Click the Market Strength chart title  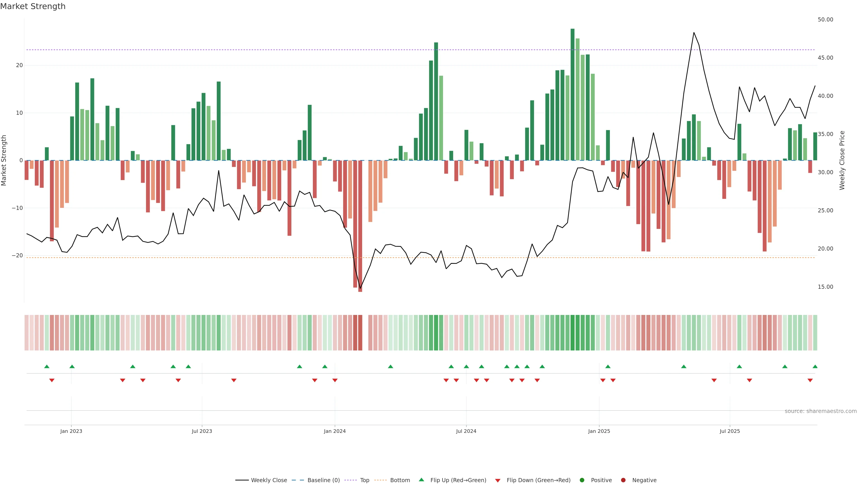pos(33,6)
